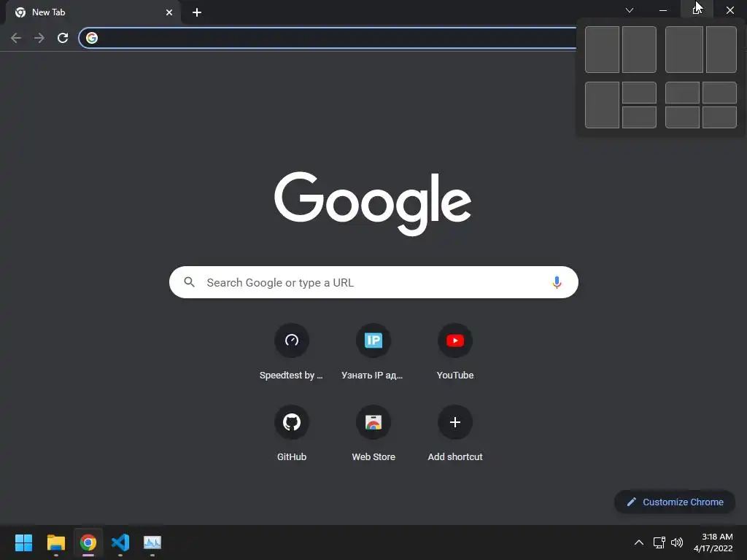The height and width of the screenshot is (560, 747).
Task: Minimize the Chrome window
Action: click(663, 10)
